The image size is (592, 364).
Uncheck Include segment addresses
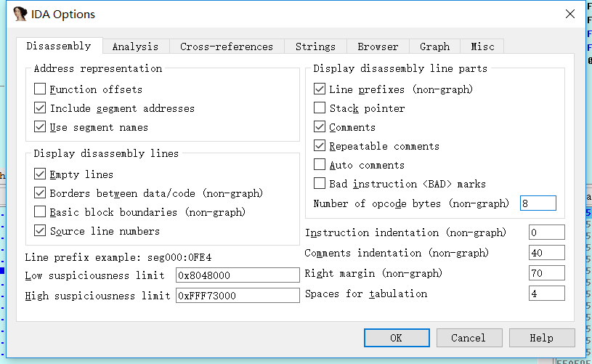coord(40,108)
